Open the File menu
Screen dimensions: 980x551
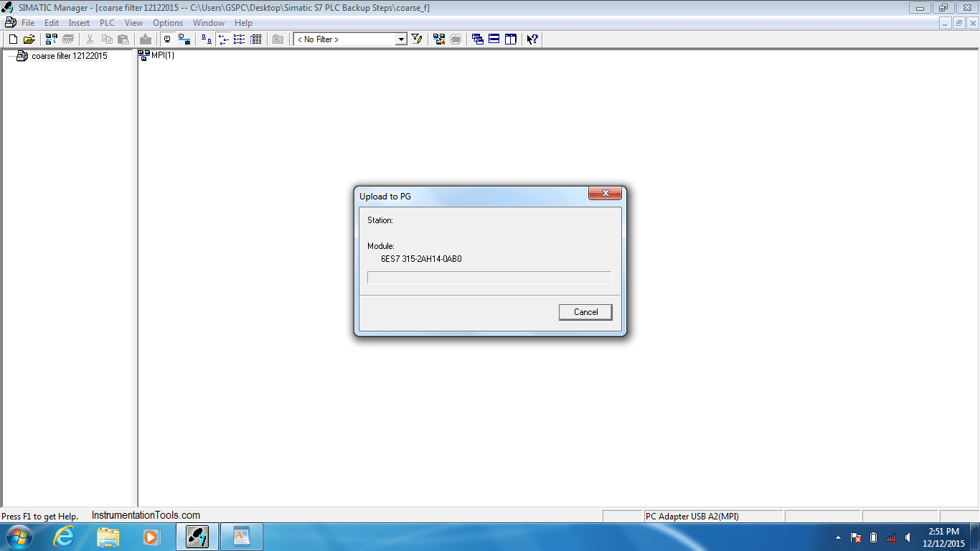point(28,23)
